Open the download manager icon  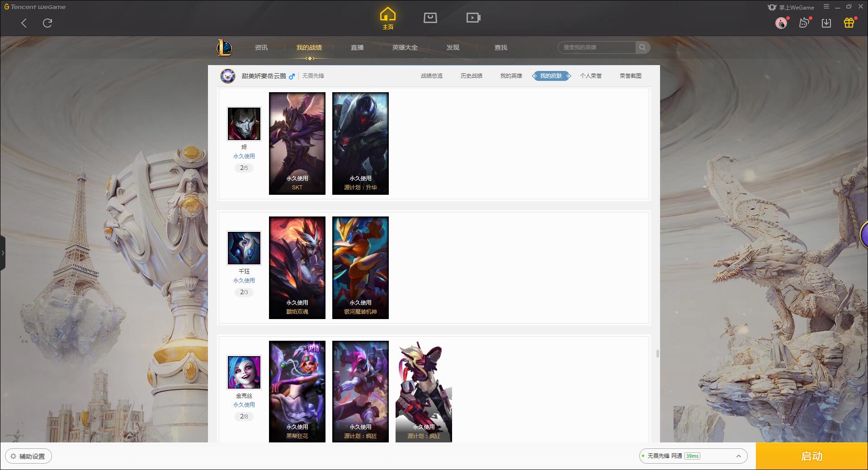(x=826, y=23)
